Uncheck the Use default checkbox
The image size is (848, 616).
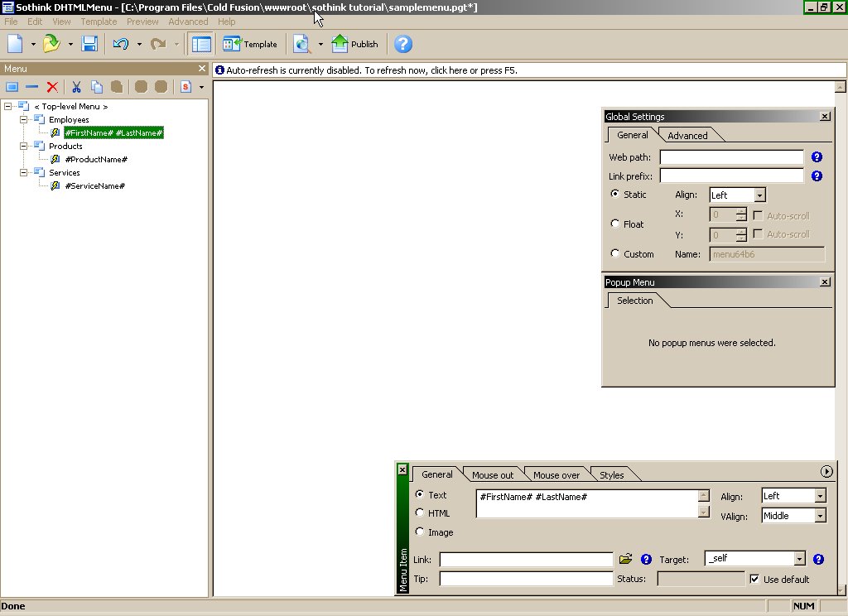pos(754,579)
